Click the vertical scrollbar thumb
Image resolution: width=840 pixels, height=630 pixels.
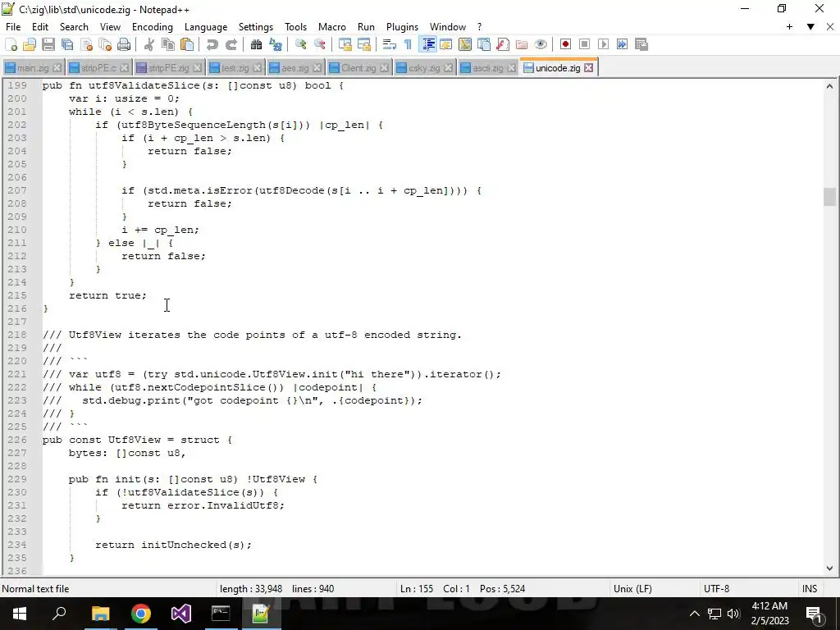(829, 197)
